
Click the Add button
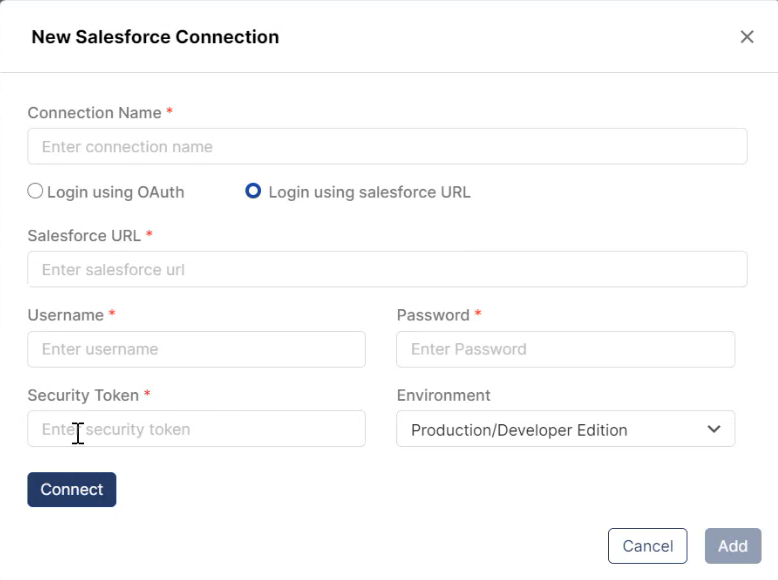[732, 546]
